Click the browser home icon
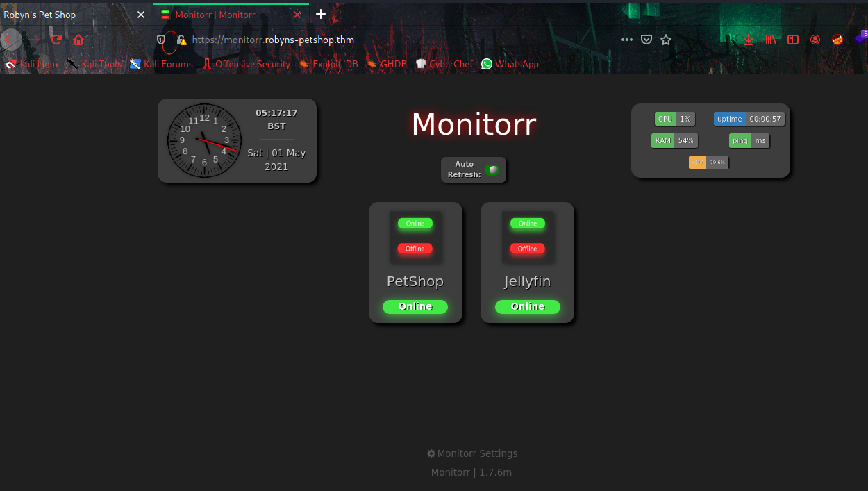 pos(78,40)
